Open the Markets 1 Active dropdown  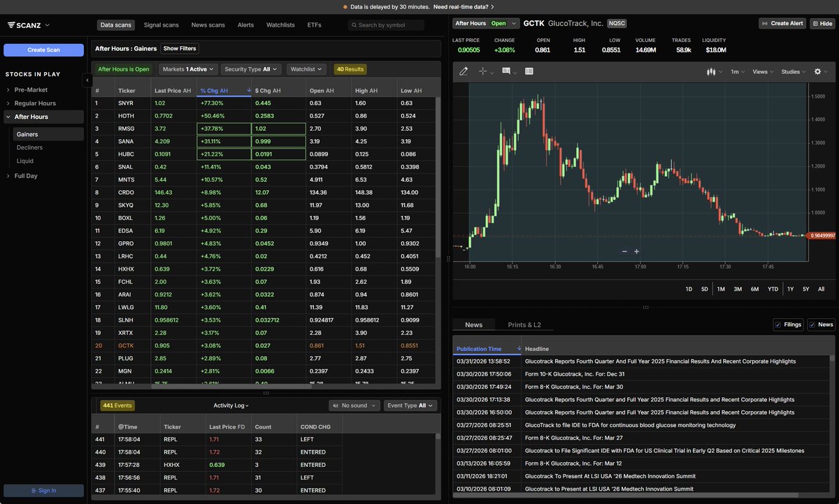pyautogui.click(x=188, y=69)
